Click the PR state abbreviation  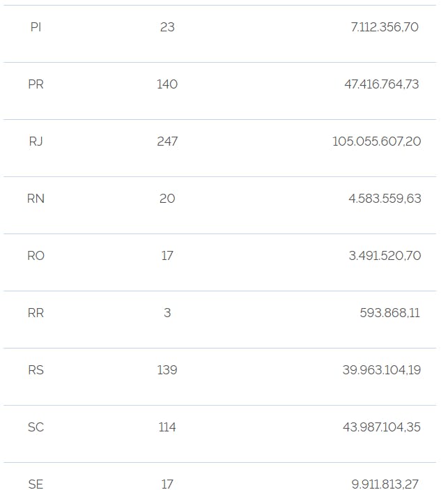pyautogui.click(x=36, y=84)
